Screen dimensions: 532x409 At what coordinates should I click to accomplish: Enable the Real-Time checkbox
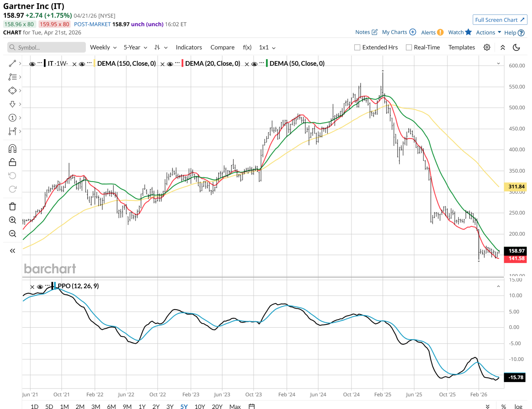409,48
